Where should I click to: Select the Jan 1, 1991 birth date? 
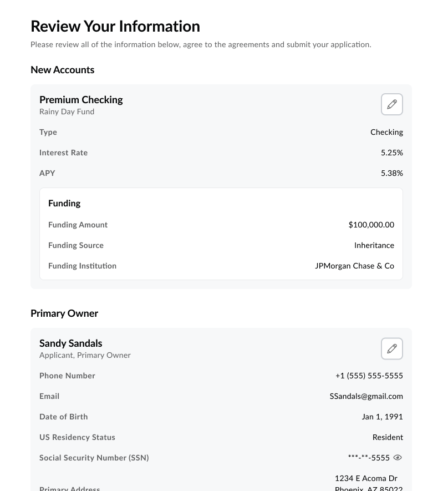[x=382, y=417]
